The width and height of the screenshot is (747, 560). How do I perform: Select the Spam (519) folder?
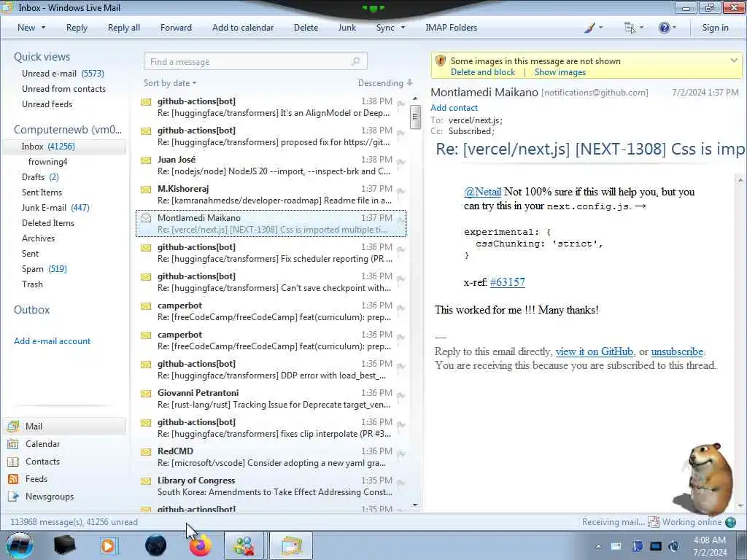(x=44, y=269)
